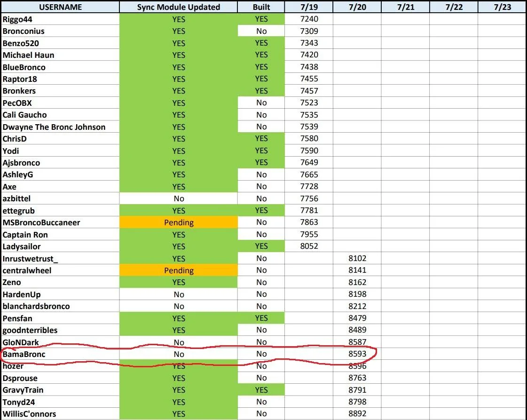Select the 8052 value cell
Image resolution: width=527 pixels, height=420 pixels.
[x=309, y=246]
